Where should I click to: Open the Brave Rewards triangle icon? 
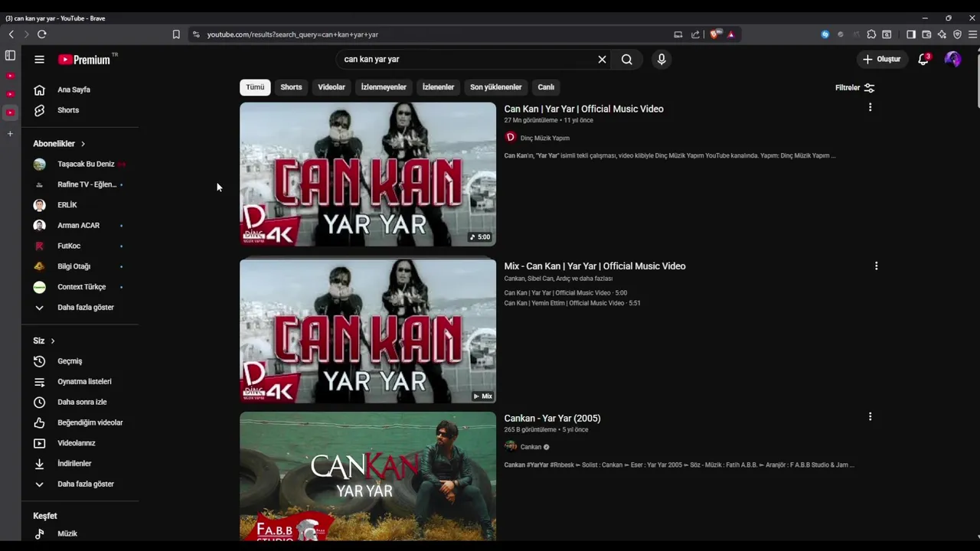tap(731, 34)
